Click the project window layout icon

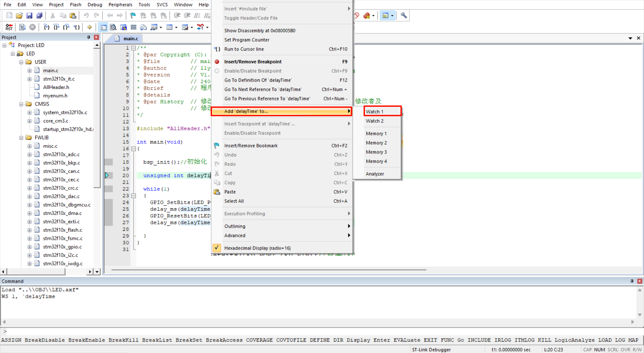pos(385,15)
